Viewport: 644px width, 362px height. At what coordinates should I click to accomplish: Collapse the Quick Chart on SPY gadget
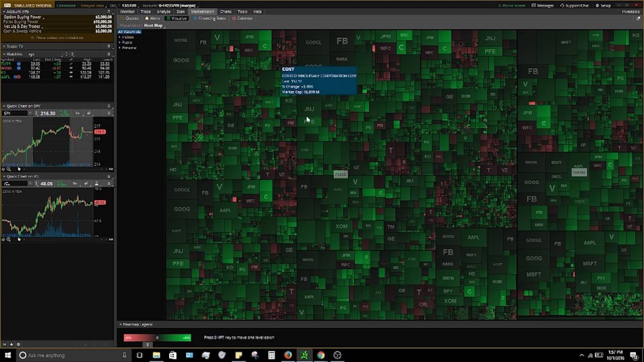(x=5, y=106)
